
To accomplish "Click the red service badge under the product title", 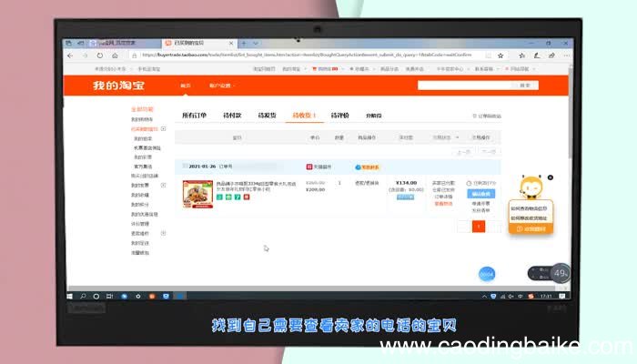I will (x=247, y=197).
